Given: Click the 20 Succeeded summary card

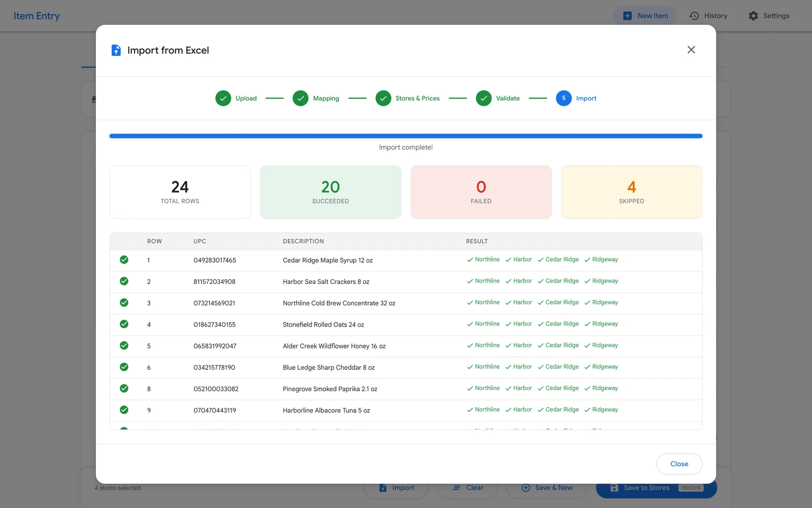Looking at the screenshot, I should tap(330, 192).
